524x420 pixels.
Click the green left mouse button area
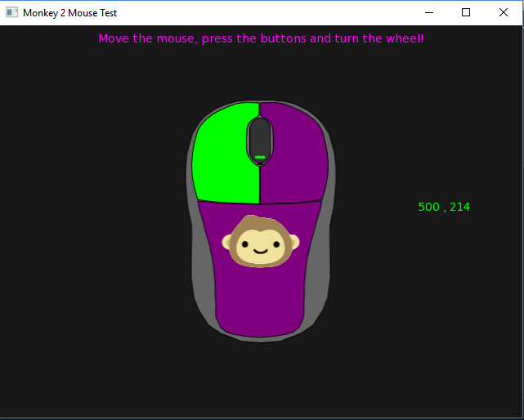click(222, 155)
